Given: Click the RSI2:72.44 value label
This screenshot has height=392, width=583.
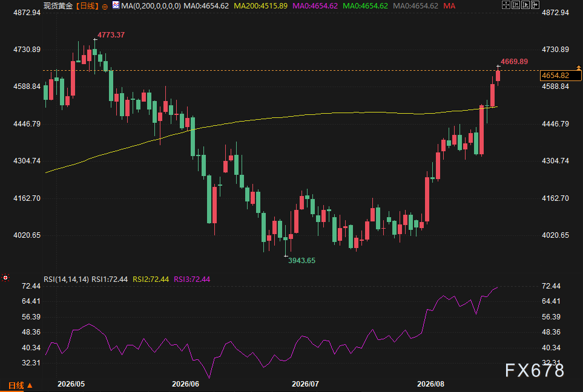Looking at the screenshot, I should click(151, 279).
